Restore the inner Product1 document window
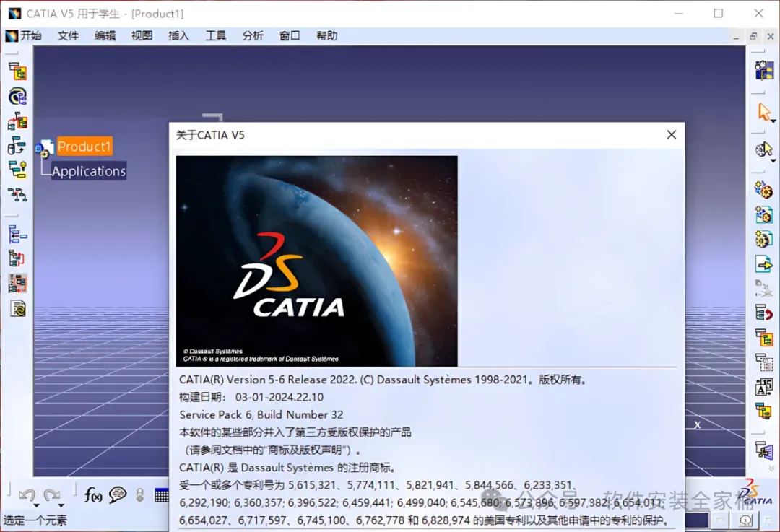780x532 pixels. click(x=753, y=36)
